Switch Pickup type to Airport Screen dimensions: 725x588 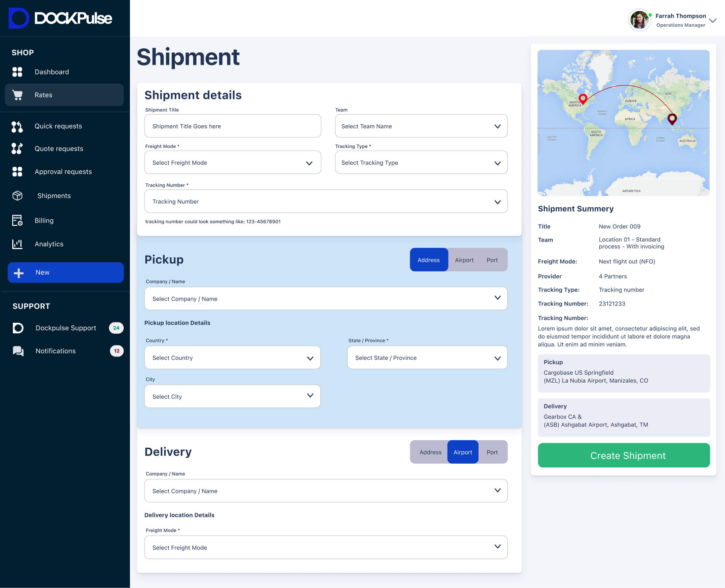tap(464, 260)
